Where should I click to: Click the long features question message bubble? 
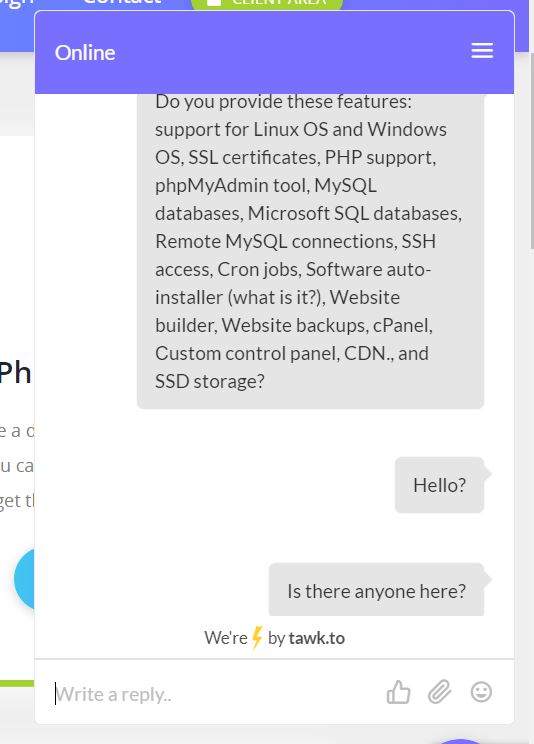tap(310, 251)
